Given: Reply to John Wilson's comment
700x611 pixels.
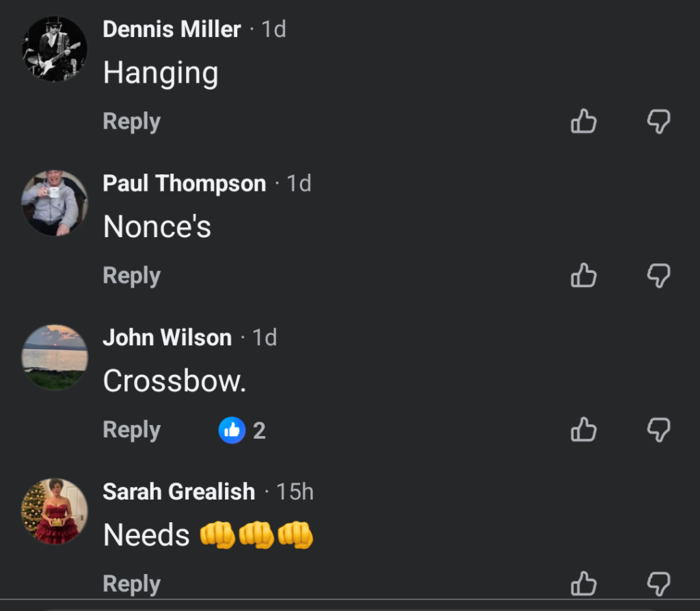Looking at the screenshot, I should pos(131,430).
